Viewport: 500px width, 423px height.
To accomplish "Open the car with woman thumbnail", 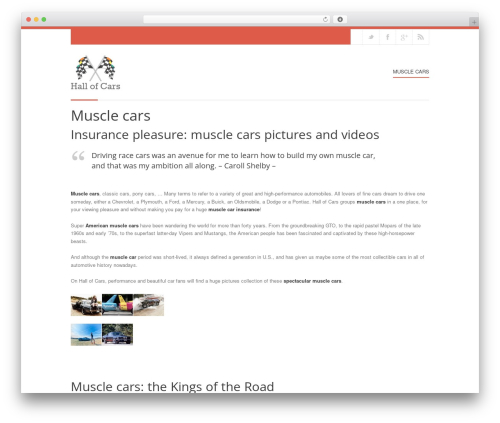I will coord(86,305).
